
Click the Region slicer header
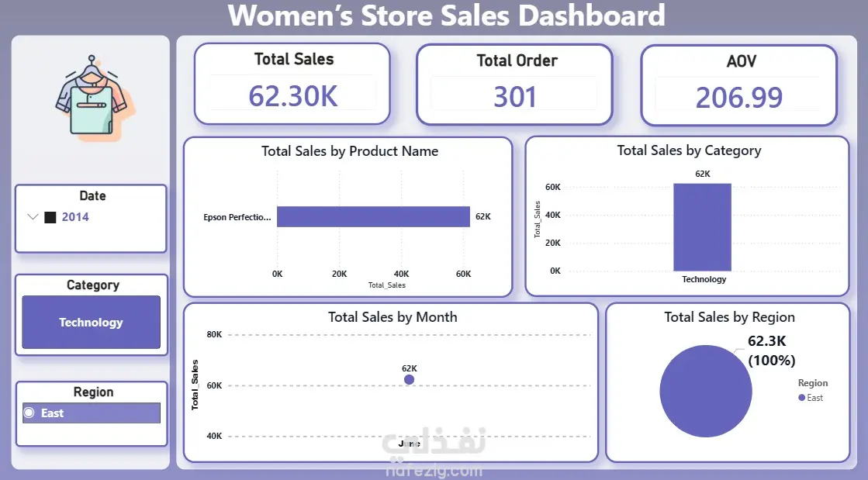click(94, 392)
